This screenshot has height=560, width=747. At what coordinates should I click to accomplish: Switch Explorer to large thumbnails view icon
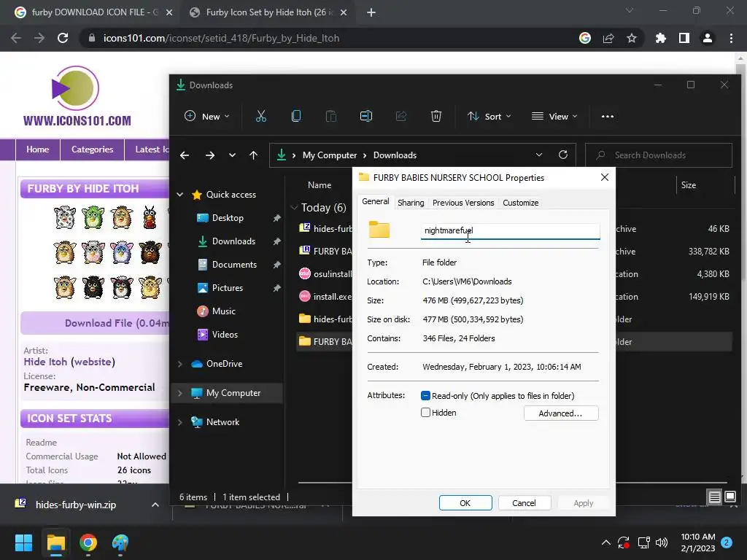coord(729,497)
